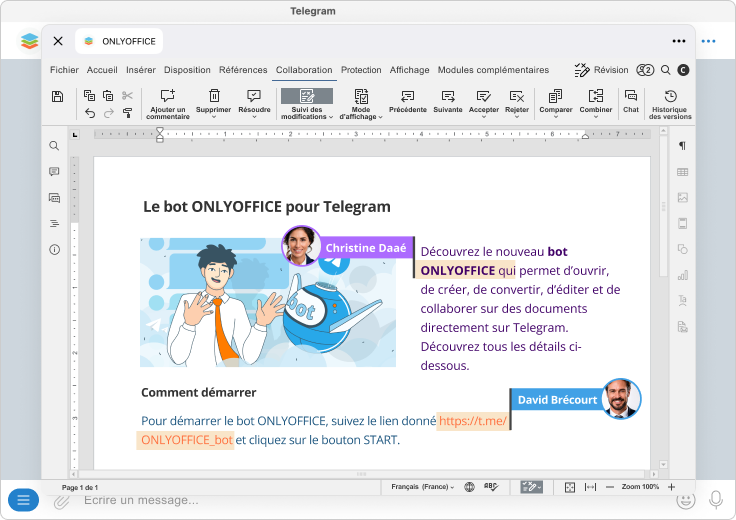Image resolution: width=736 pixels, height=520 pixels.
Task: Click Fit to width icon
Action: [x=590, y=487]
